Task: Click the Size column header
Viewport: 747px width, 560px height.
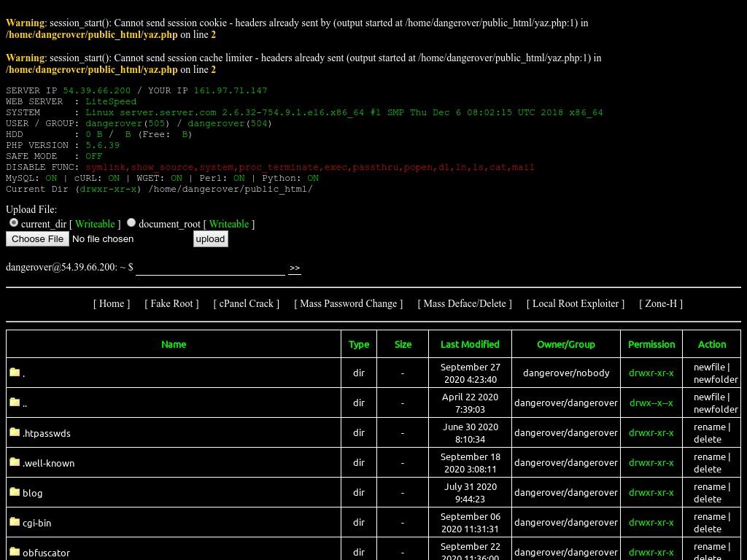Action: (x=403, y=344)
